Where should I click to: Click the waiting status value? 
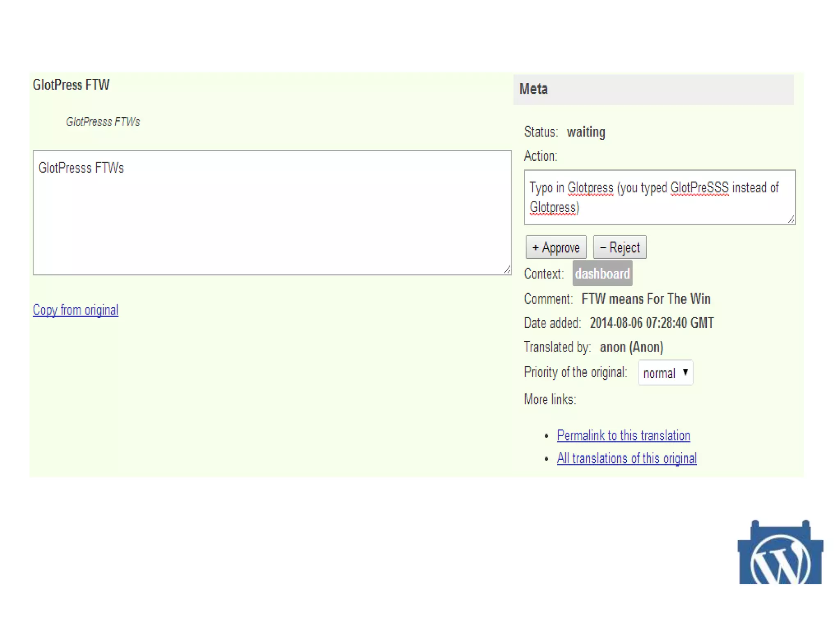586,132
